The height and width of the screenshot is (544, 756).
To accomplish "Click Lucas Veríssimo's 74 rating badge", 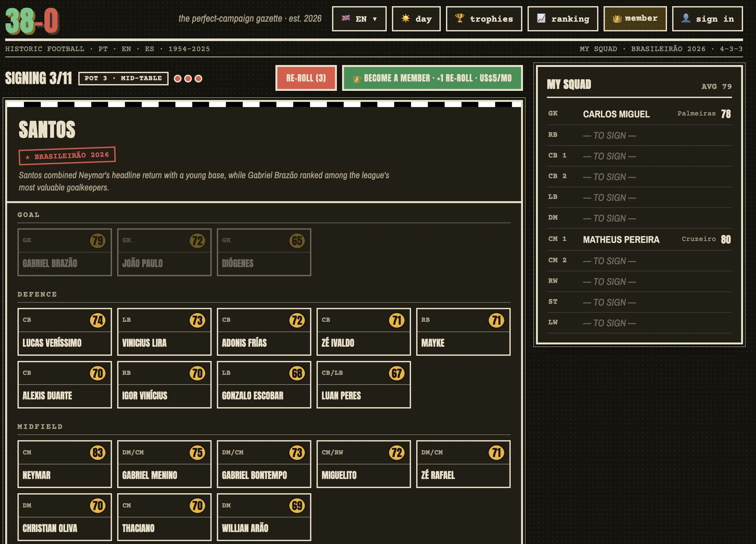I will [98, 320].
